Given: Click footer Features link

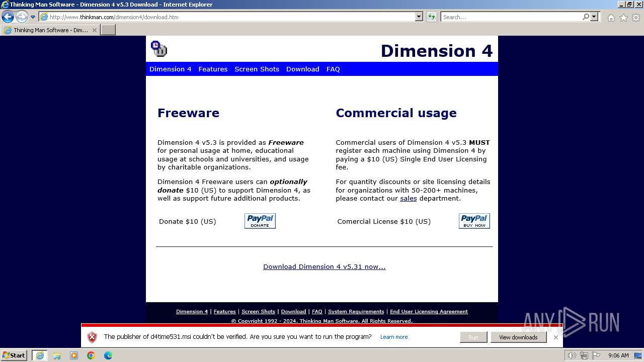Looking at the screenshot, I should pos(224,311).
